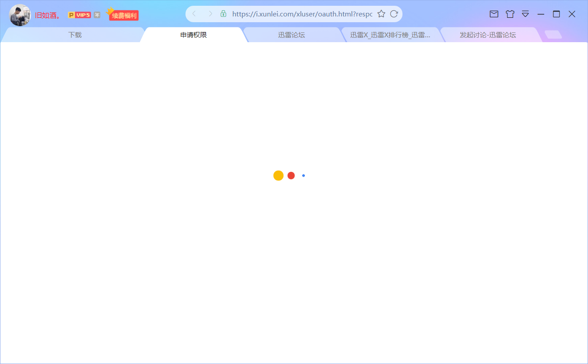588x364 pixels.
Task: Click the site security lock icon
Action: (x=223, y=13)
